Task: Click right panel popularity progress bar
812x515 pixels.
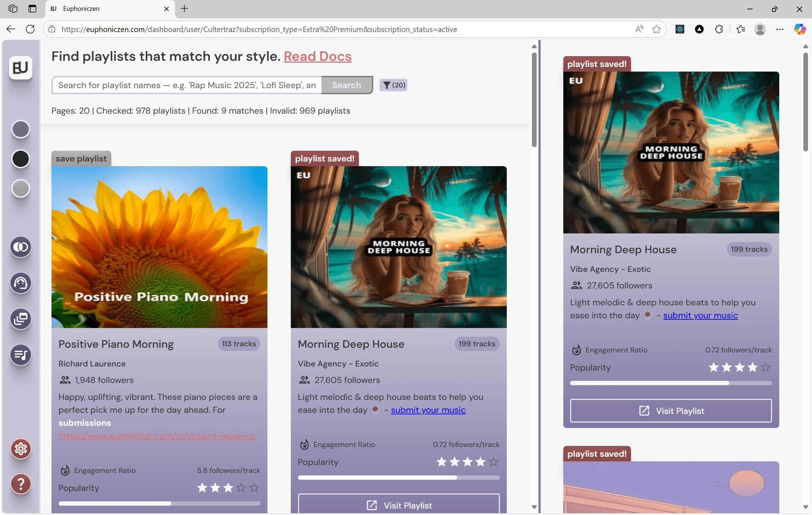Action: click(x=671, y=383)
